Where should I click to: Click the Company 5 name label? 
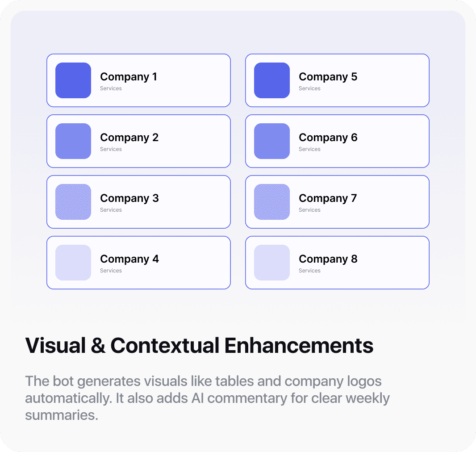(328, 77)
